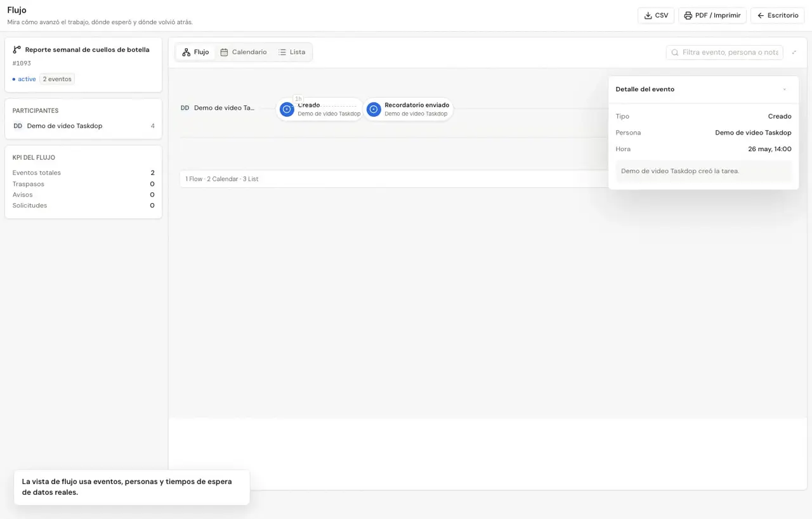
Task: Click the Flujo tab's diagram icon
Action: coord(187,52)
